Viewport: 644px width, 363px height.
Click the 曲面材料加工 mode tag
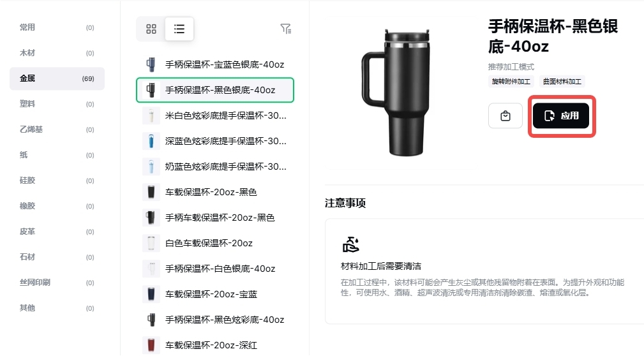coord(562,81)
